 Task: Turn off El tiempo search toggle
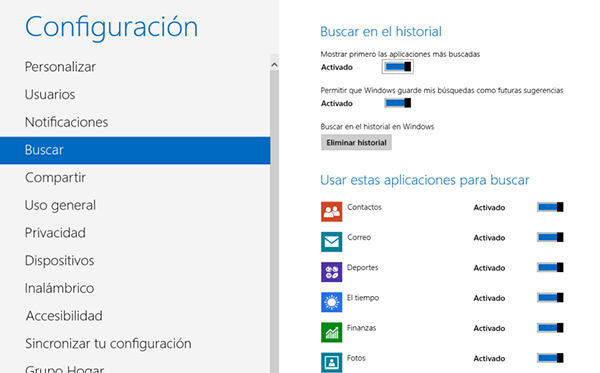click(550, 298)
